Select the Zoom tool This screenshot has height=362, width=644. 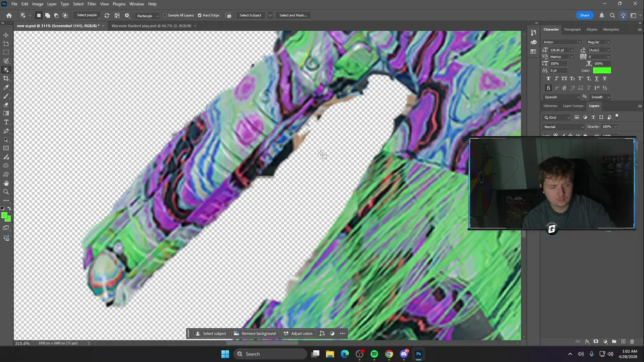pos(6,192)
